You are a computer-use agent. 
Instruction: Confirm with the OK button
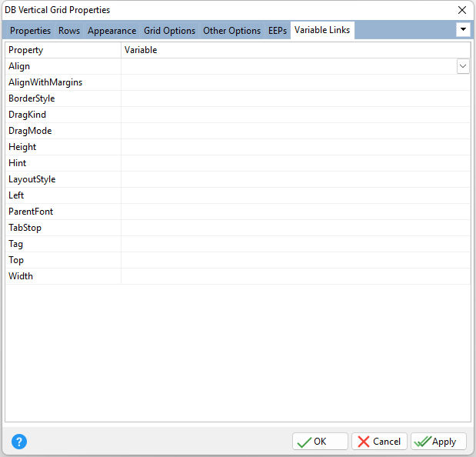coord(320,442)
